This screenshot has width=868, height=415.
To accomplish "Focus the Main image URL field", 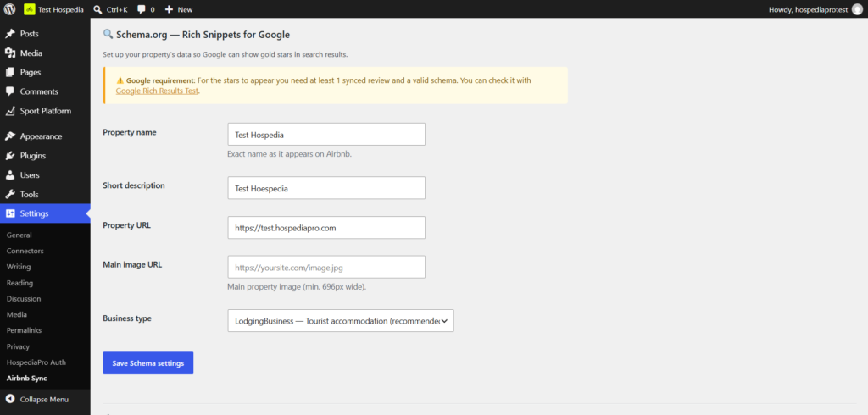I will tap(326, 267).
